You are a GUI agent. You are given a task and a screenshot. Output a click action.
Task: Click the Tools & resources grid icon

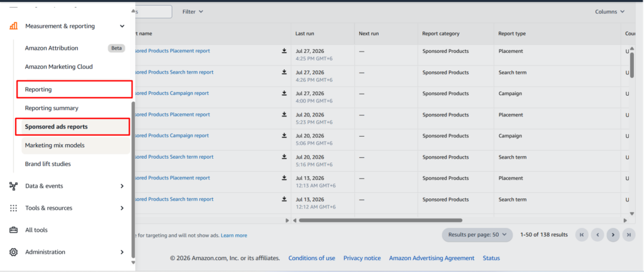click(x=14, y=208)
